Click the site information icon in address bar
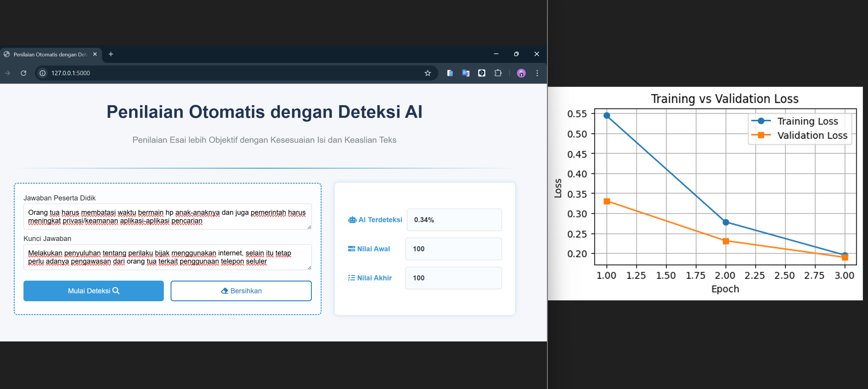 [x=42, y=73]
